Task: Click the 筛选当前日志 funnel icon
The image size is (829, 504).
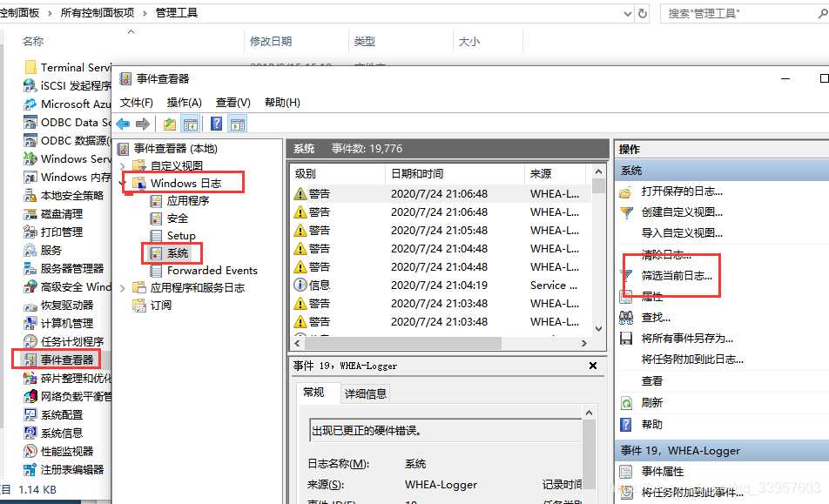Action: [x=628, y=275]
